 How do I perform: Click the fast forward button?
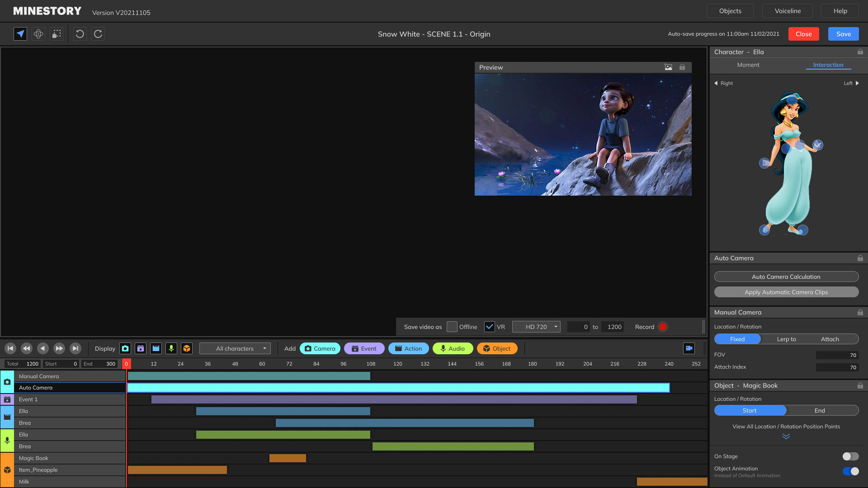coord(59,348)
